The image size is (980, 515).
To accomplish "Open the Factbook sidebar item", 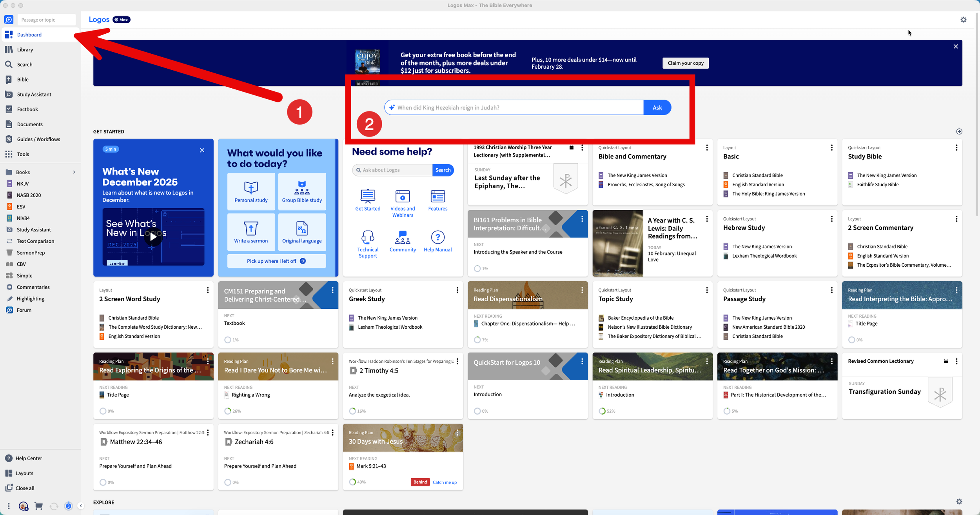I will pos(27,109).
